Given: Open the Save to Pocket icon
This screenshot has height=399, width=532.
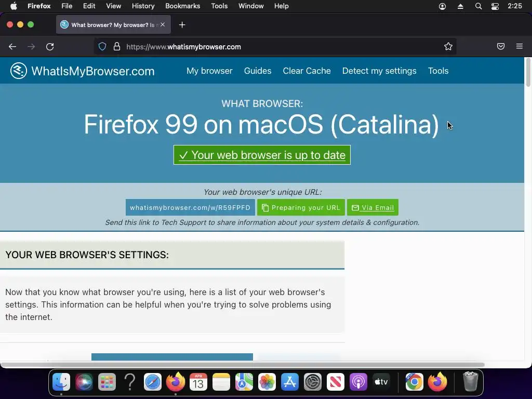Looking at the screenshot, I should pos(501,46).
